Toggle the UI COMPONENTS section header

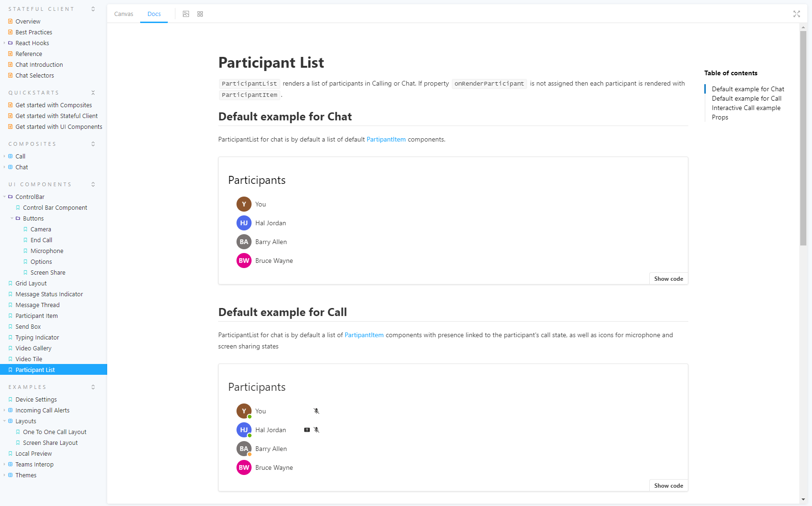coord(93,184)
